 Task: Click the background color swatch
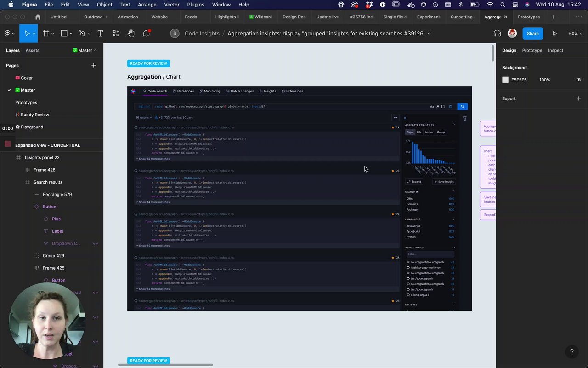click(x=505, y=80)
